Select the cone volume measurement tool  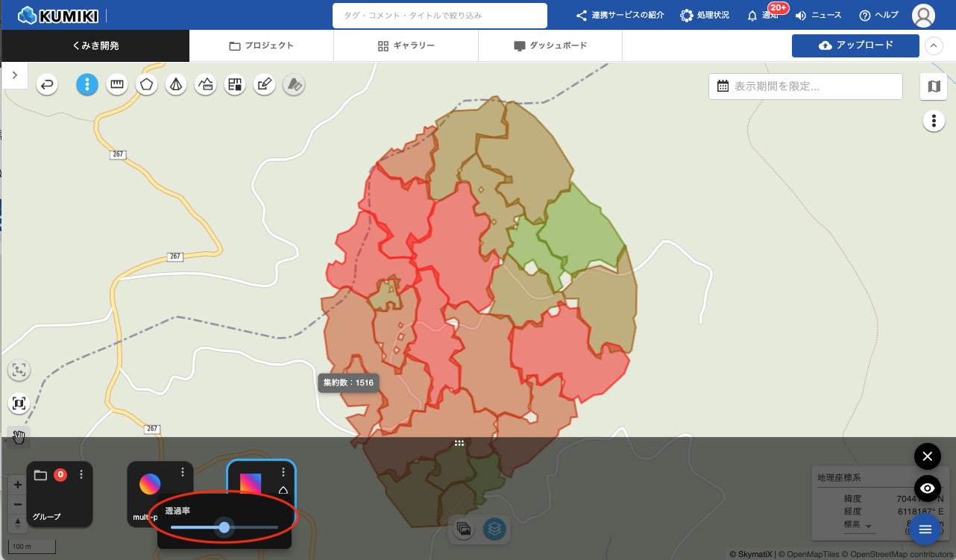(x=176, y=85)
